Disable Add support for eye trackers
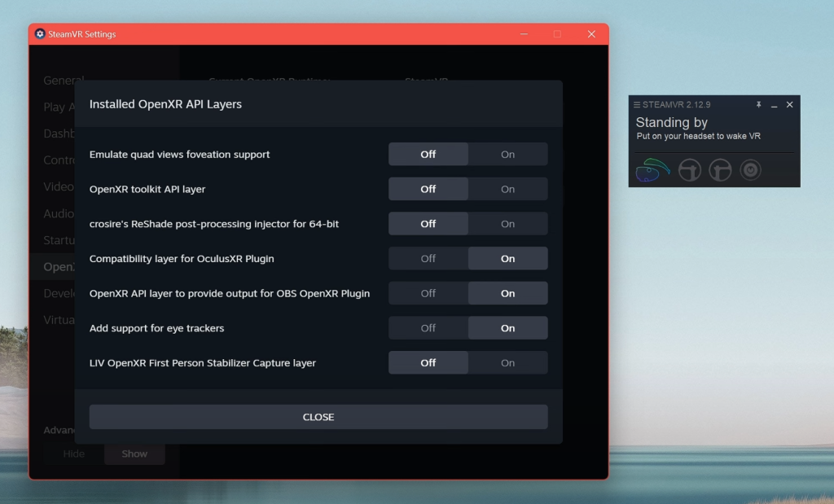 (x=428, y=328)
